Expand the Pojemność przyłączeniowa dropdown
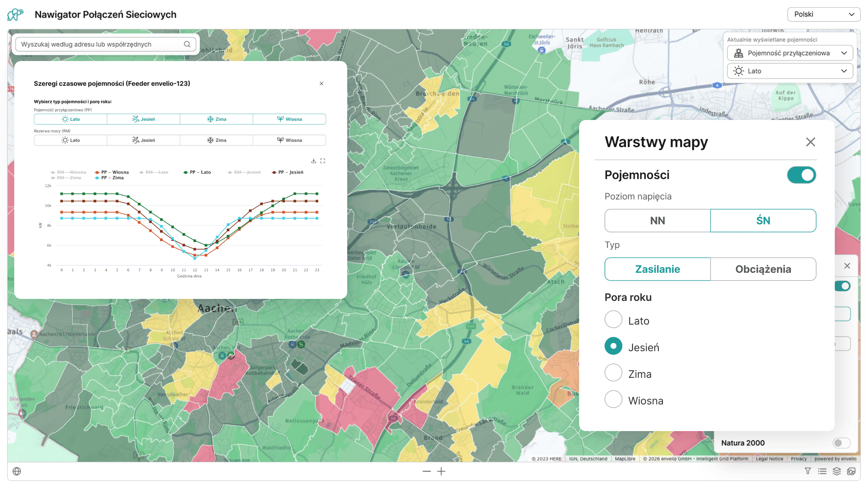 [790, 53]
